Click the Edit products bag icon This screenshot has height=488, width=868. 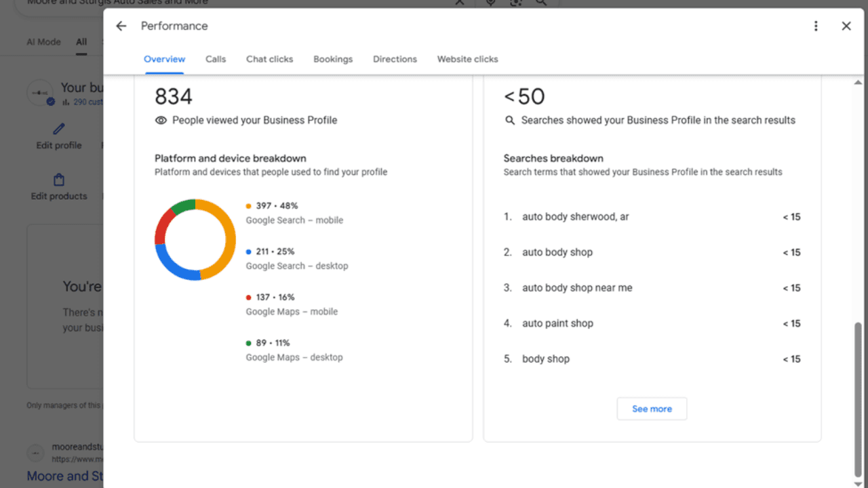click(59, 180)
